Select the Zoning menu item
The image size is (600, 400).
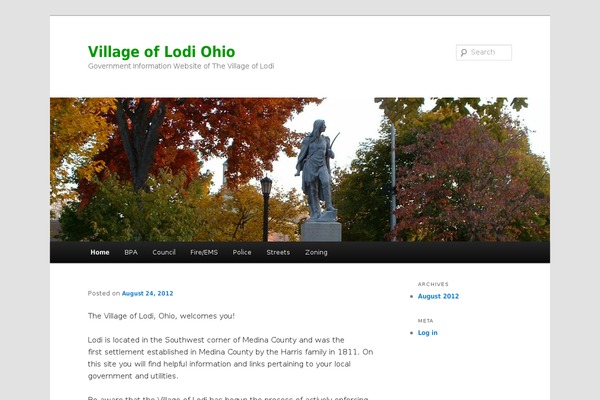point(316,252)
